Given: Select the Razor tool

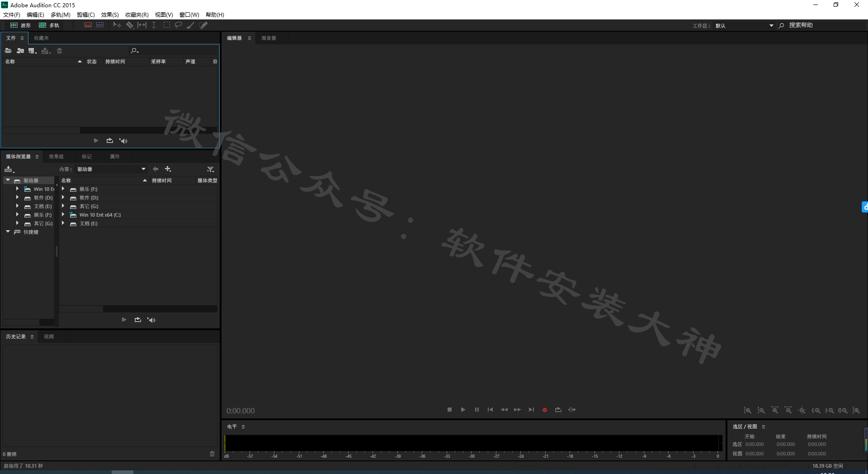Looking at the screenshot, I should click(x=130, y=25).
